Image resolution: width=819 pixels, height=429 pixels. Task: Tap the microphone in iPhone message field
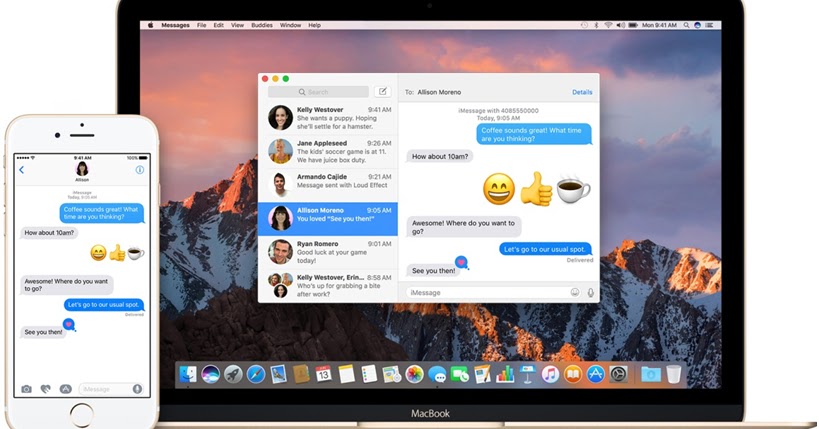click(137, 389)
